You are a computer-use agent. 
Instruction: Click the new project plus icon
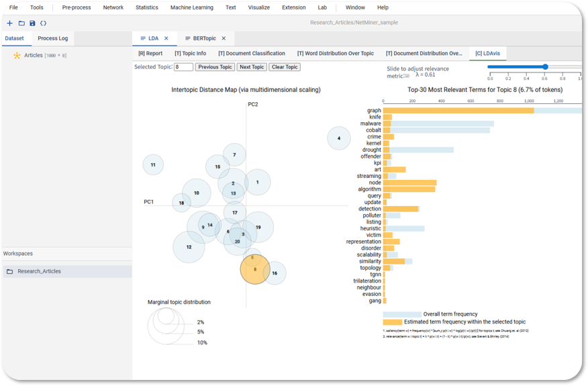[x=10, y=23]
